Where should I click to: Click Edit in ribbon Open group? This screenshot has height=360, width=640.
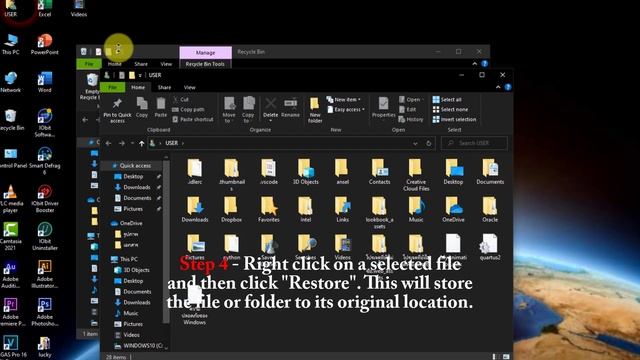click(407, 109)
